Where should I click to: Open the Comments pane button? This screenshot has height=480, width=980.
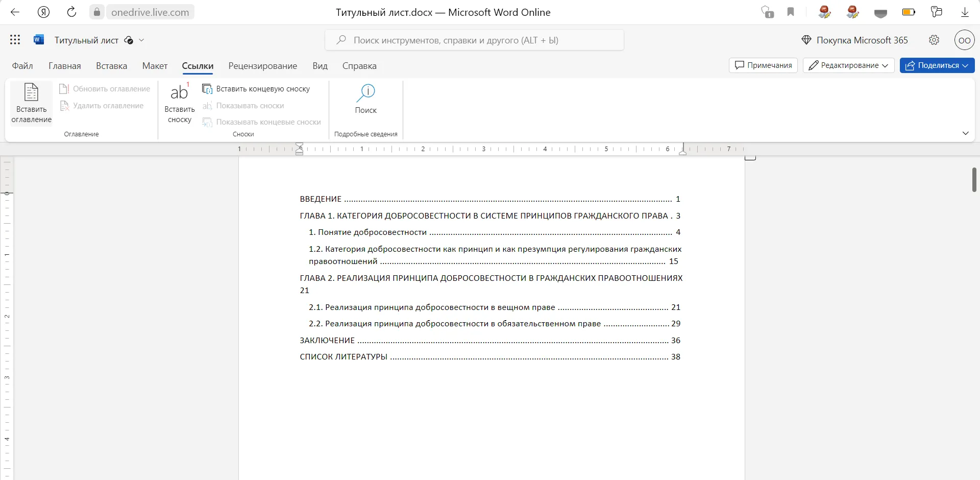[764, 65]
